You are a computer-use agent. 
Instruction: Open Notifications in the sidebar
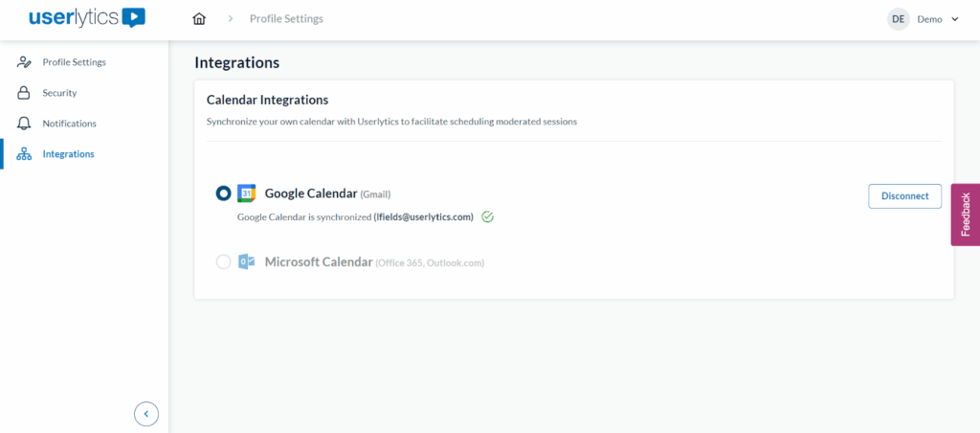pos(69,124)
